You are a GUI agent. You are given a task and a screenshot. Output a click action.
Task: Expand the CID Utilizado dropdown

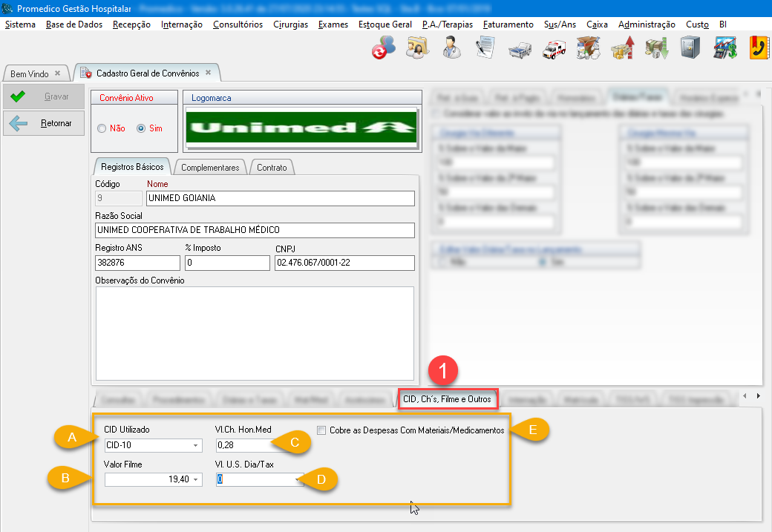click(x=196, y=446)
